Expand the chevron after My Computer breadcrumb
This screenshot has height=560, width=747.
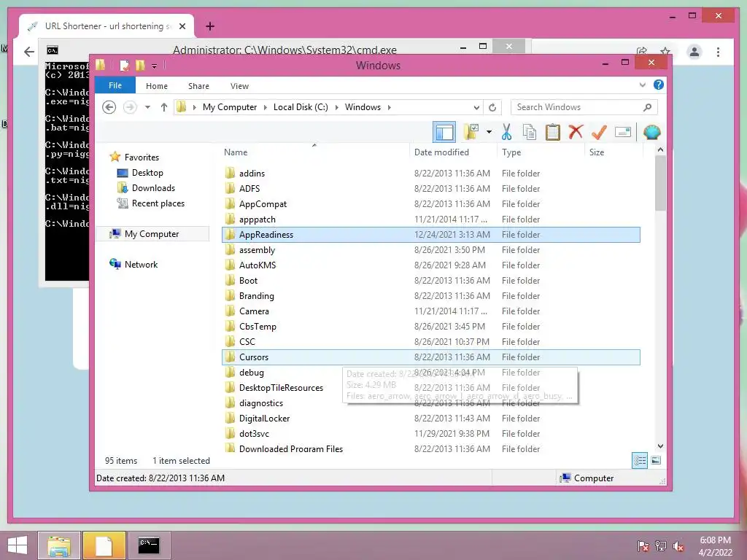[x=266, y=107]
